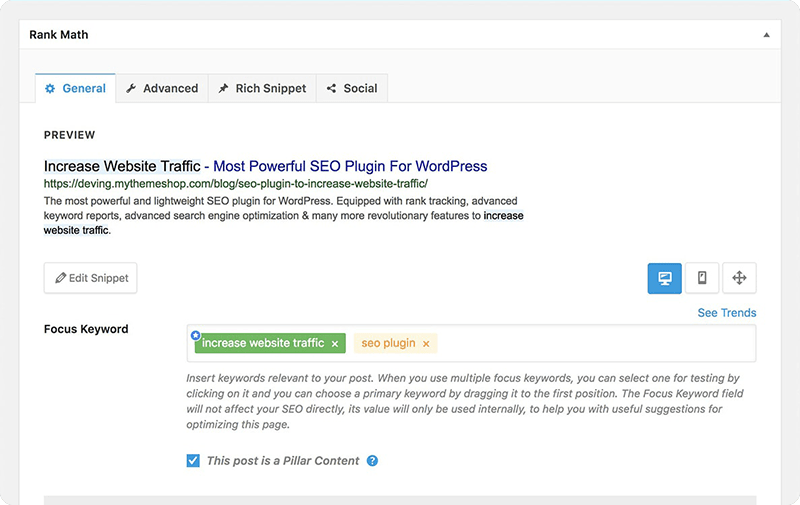Image resolution: width=800 pixels, height=505 pixels.
Task: Click the move/drag arrows icon button
Action: click(x=739, y=278)
